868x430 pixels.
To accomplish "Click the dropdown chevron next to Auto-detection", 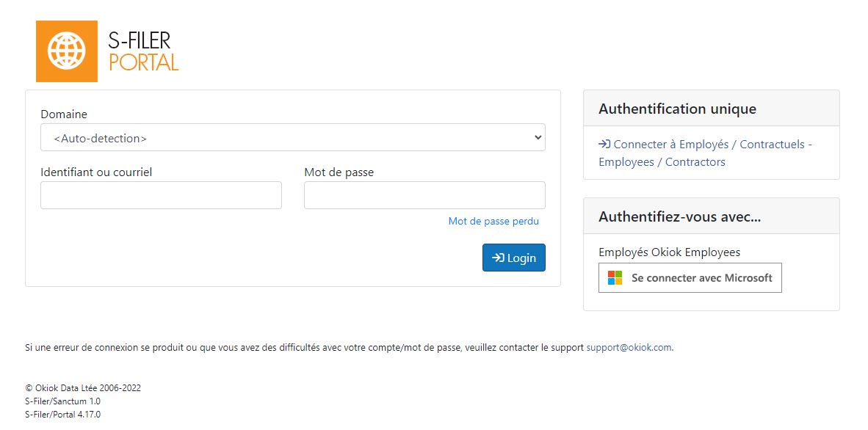I will click(x=537, y=137).
